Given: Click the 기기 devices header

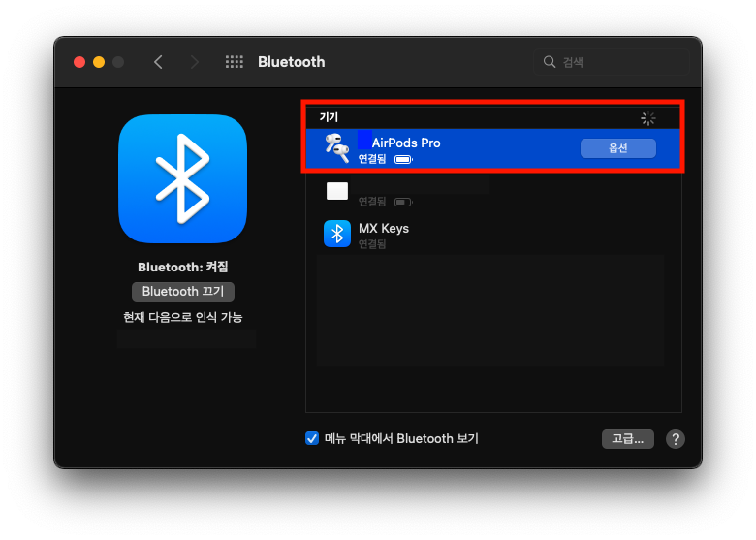Looking at the screenshot, I should point(329,117).
